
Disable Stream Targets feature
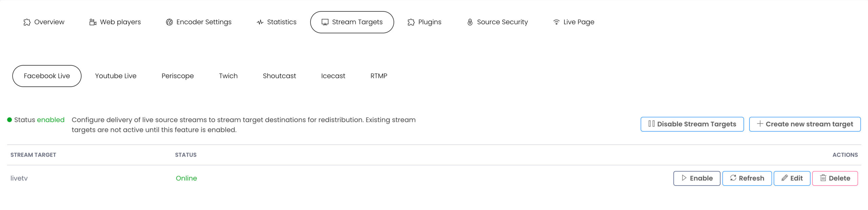point(692,124)
